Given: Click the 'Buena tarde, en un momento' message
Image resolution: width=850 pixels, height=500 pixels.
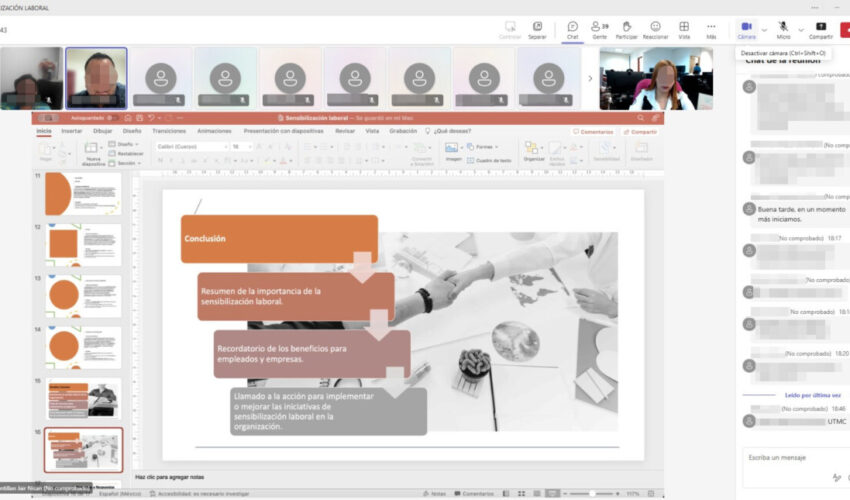Looking at the screenshot, I should (801, 214).
